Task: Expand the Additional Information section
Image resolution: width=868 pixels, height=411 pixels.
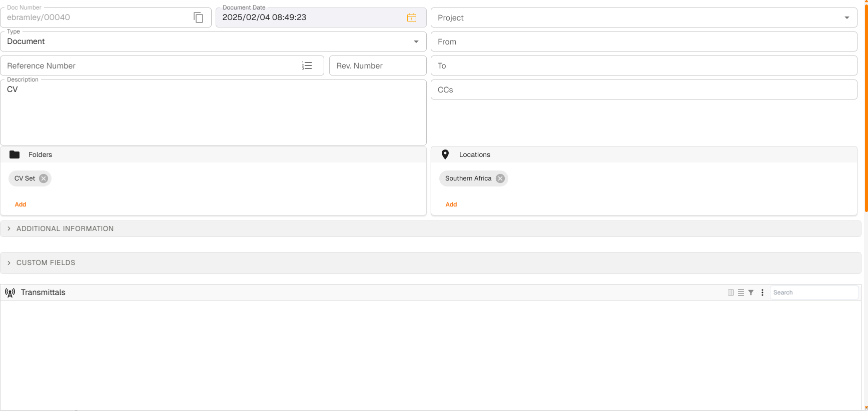Action: [65, 228]
